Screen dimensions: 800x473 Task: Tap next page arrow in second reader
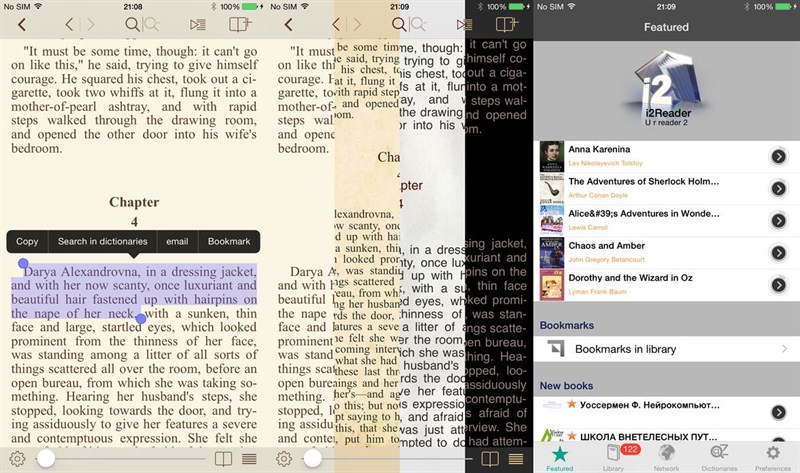357,24
